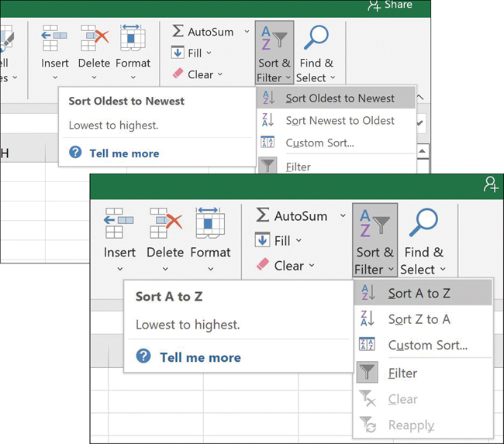The image size is (504, 444).
Task: Click Tell me more in Sort A to Z tooltip
Action: coord(200,357)
